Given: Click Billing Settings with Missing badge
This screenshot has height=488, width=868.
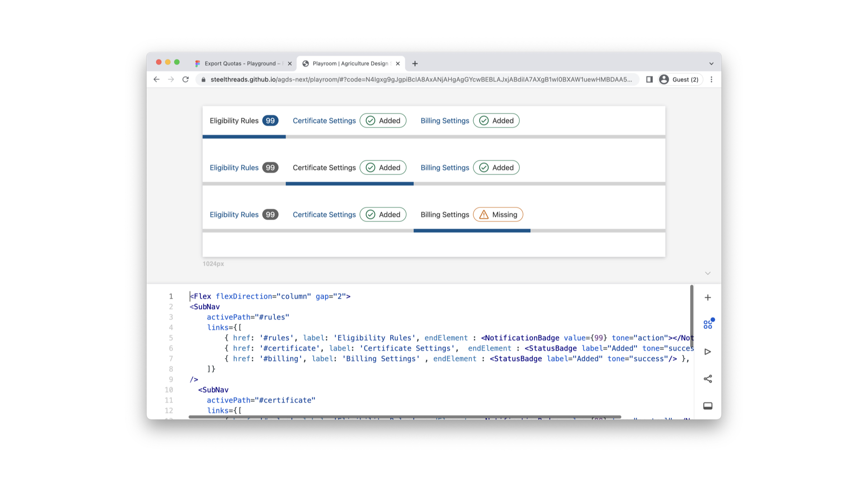Looking at the screenshot, I should coord(445,215).
